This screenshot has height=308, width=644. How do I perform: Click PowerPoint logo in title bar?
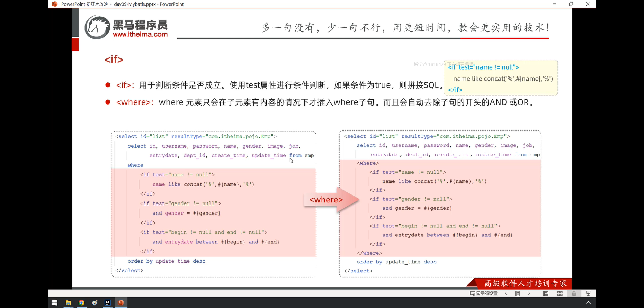54,4
